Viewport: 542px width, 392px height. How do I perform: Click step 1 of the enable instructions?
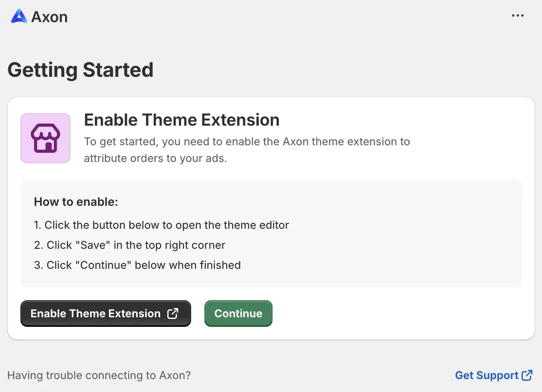tap(161, 225)
